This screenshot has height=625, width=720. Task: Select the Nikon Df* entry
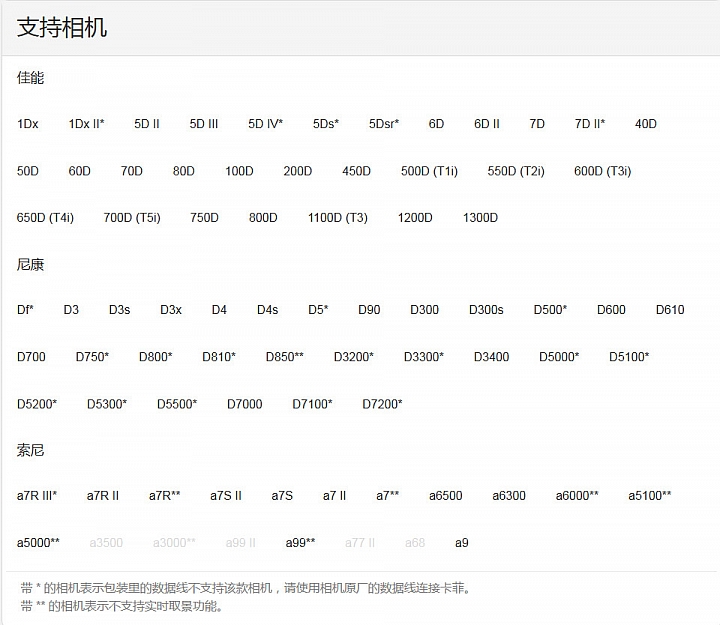click(25, 310)
